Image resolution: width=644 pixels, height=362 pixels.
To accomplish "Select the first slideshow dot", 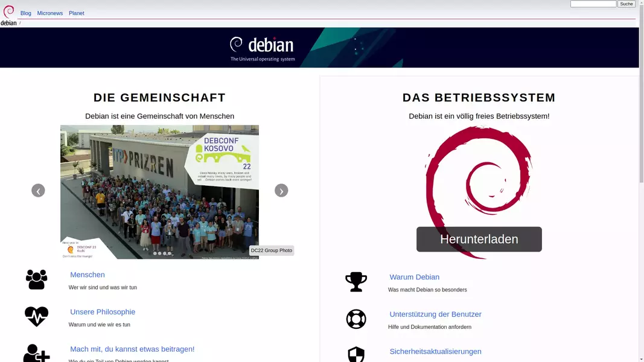I will (x=155, y=253).
